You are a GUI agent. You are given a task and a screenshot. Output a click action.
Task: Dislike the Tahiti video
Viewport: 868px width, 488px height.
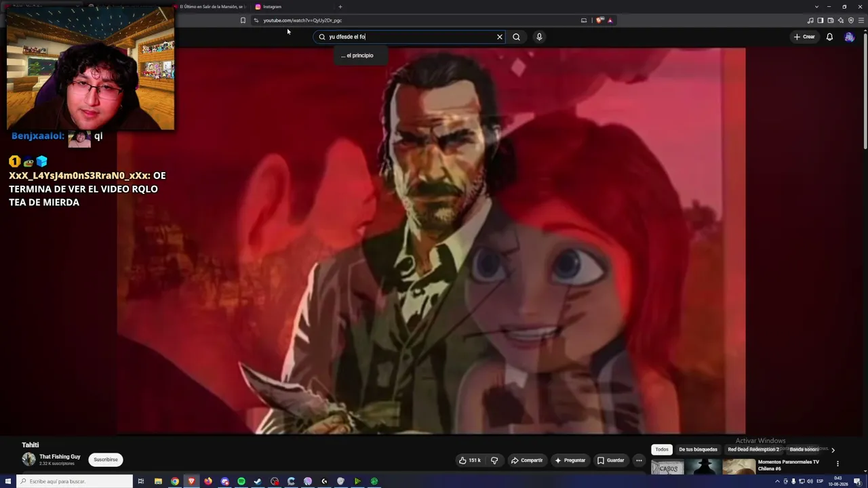click(494, 460)
